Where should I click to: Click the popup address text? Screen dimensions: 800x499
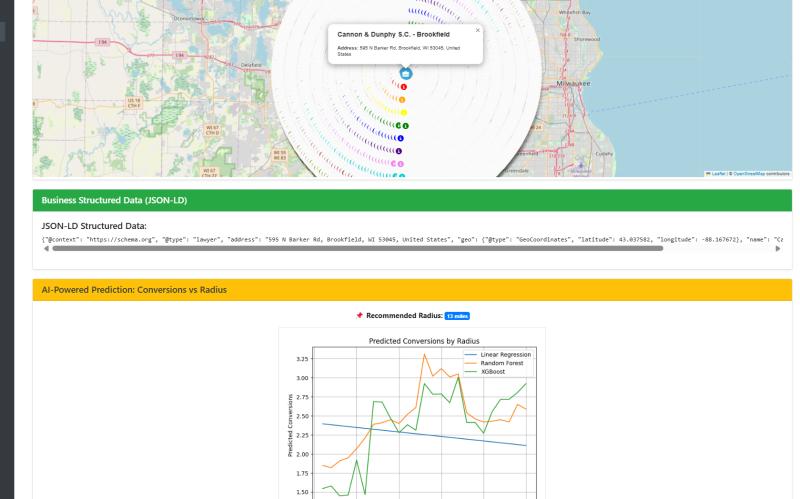tap(398, 51)
